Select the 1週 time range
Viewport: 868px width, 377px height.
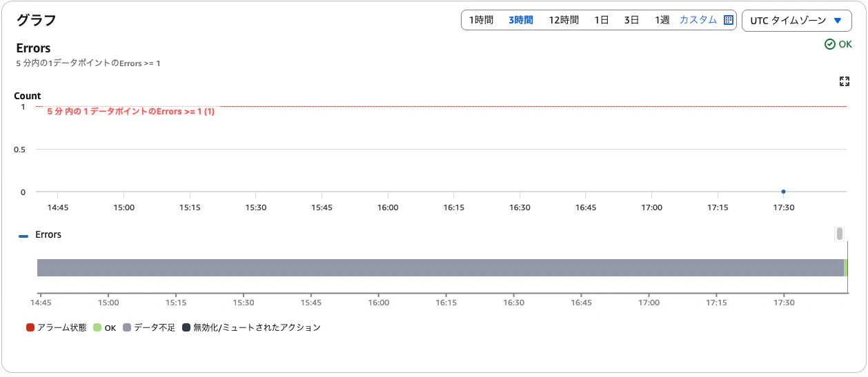(x=662, y=20)
